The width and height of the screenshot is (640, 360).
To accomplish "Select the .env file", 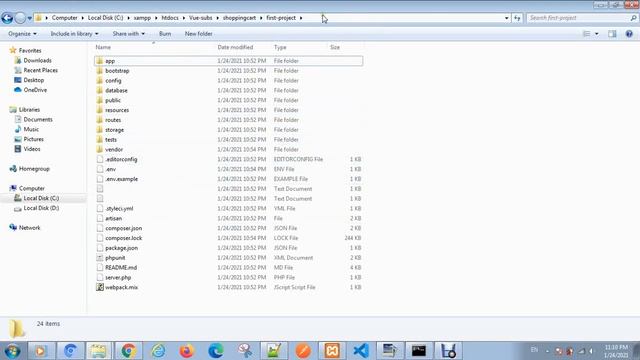I will (x=229, y=169).
